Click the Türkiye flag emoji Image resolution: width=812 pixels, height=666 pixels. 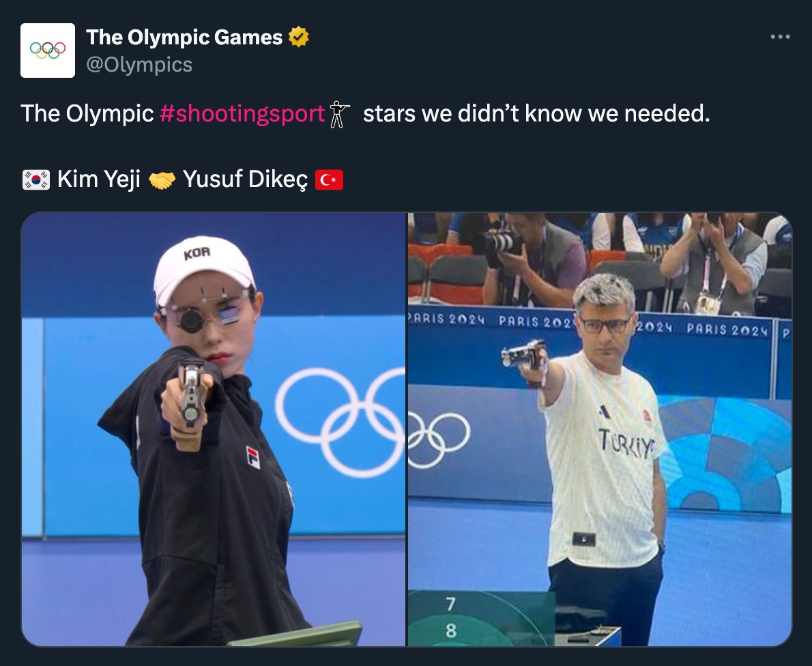(329, 179)
